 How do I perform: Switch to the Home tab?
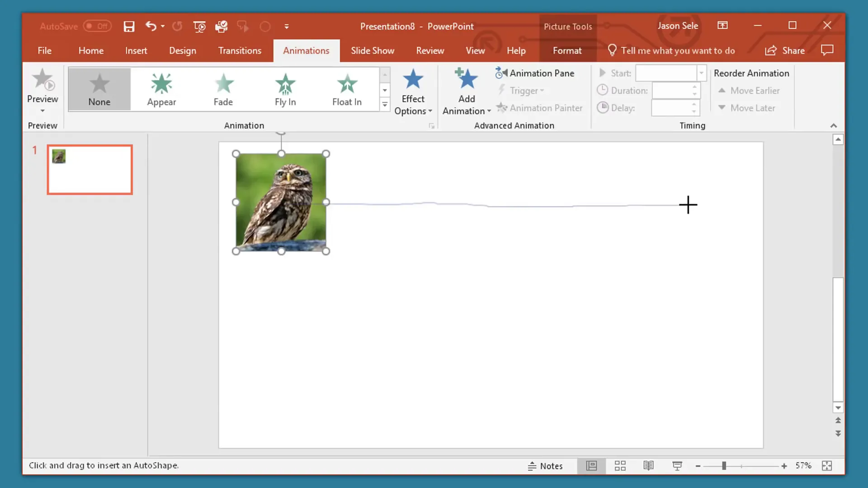(91, 51)
